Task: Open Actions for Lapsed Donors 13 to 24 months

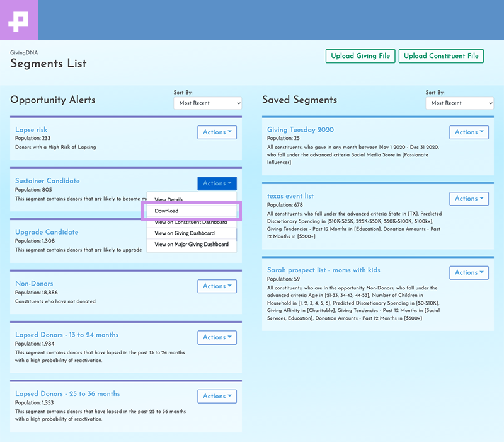Action: 217,337
